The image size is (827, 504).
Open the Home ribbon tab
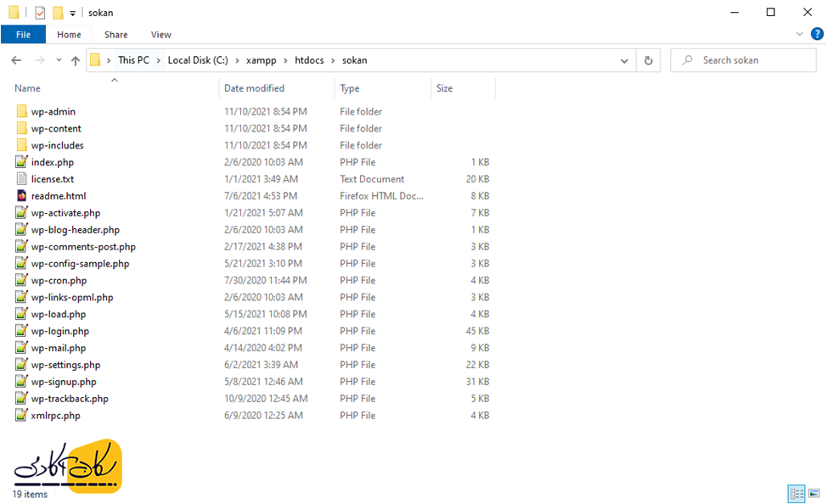pyautogui.click(x=69, y=34)
